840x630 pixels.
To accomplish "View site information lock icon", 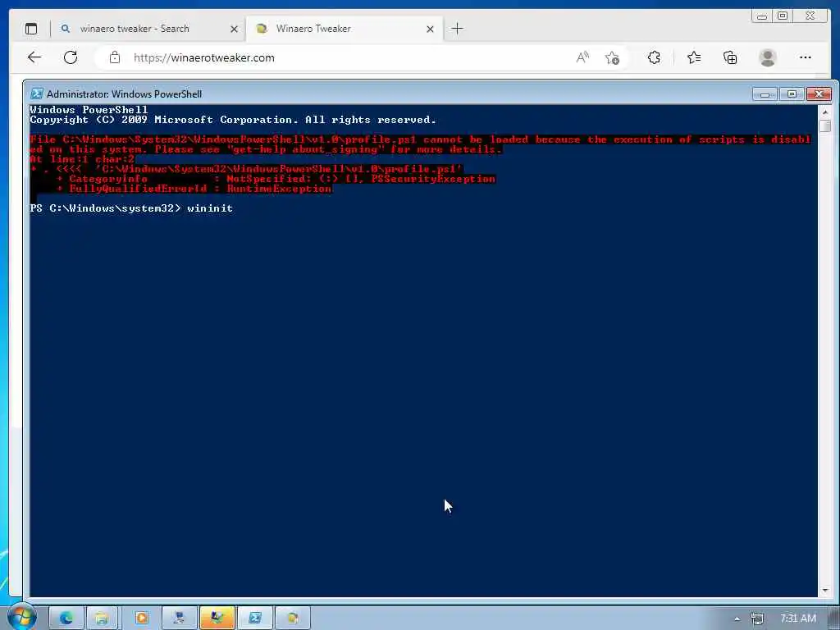I will click(x=115, y=57).
